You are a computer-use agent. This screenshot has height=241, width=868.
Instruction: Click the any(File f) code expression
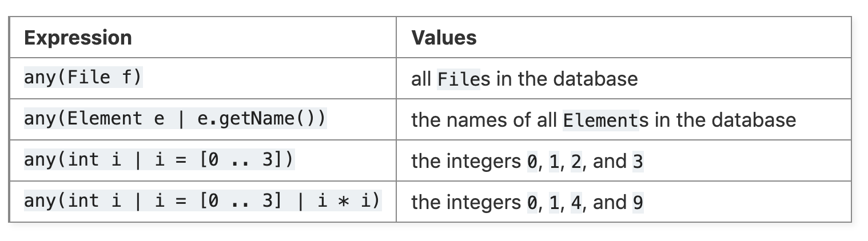pos(82,77)
